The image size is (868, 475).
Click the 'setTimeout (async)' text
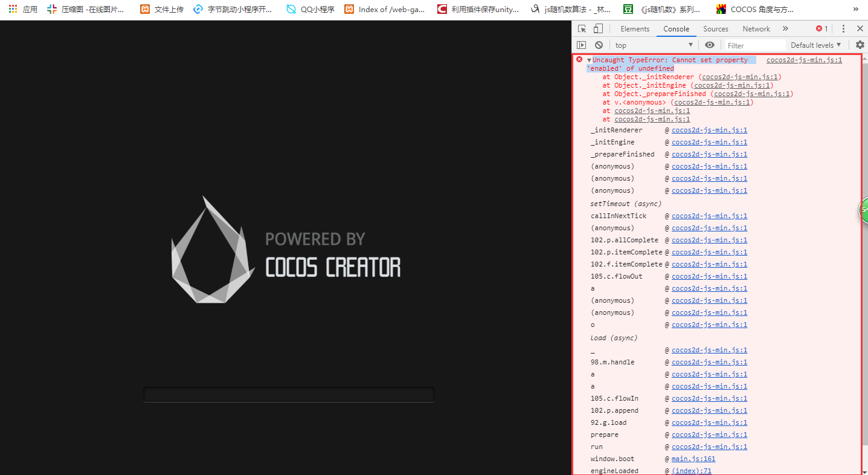coord(626,204)
